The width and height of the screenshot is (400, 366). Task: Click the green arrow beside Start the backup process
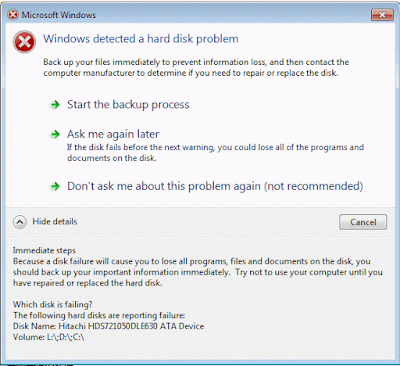(55, 105)
